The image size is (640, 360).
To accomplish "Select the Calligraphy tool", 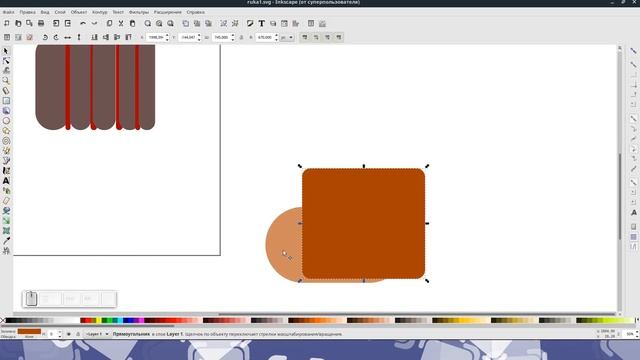I will [6, 171].
